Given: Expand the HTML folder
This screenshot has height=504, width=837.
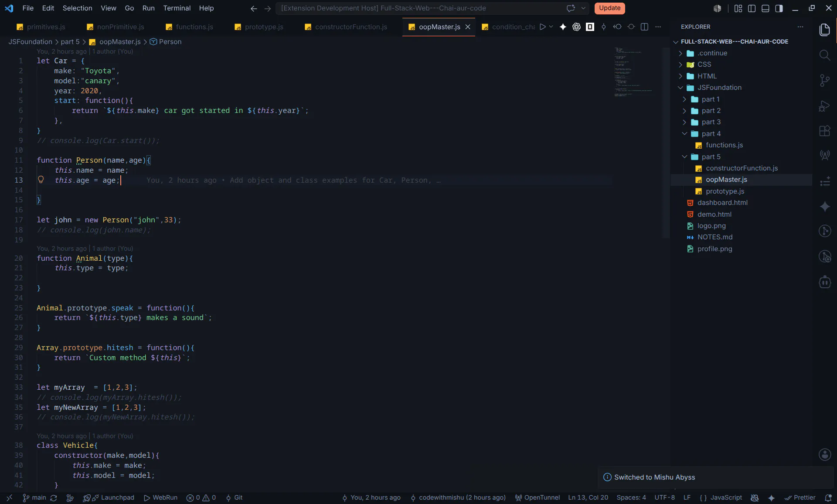Looking at the screenshot, I should [x=707, y=76].
